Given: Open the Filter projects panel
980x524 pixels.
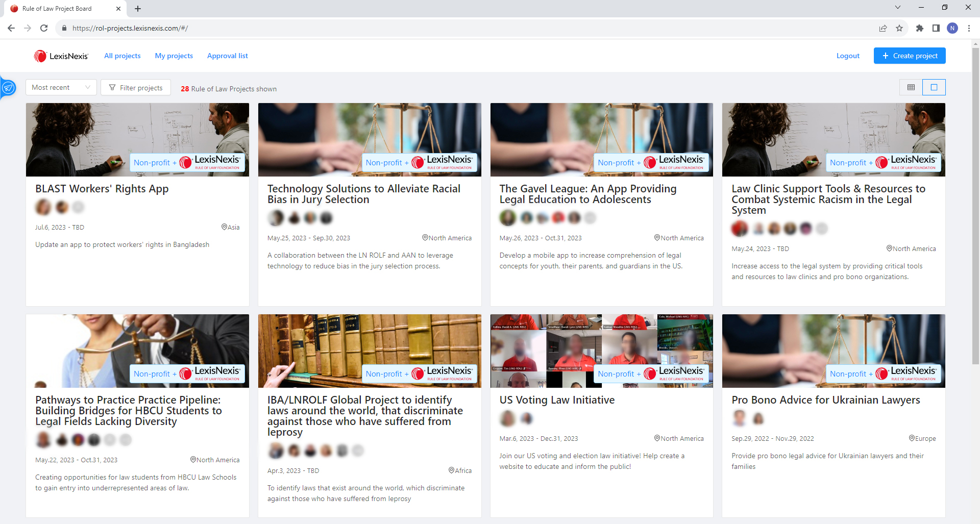Looking at the screenshot, I should (136, 87).
